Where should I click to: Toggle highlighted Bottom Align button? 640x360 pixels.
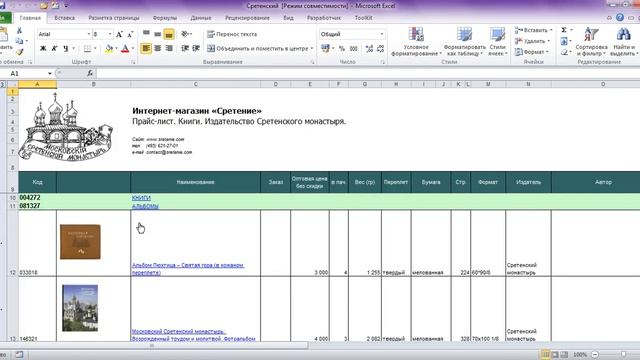169,34
